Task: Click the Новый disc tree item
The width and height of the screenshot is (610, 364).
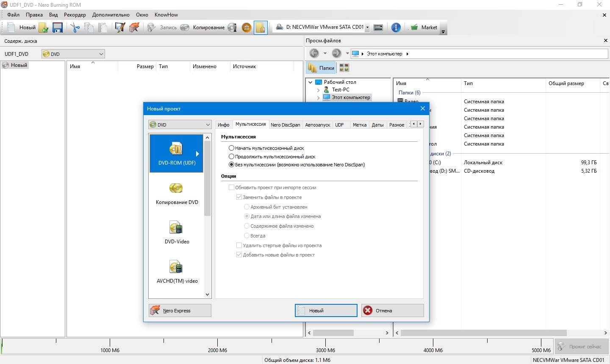Action: 15,65
